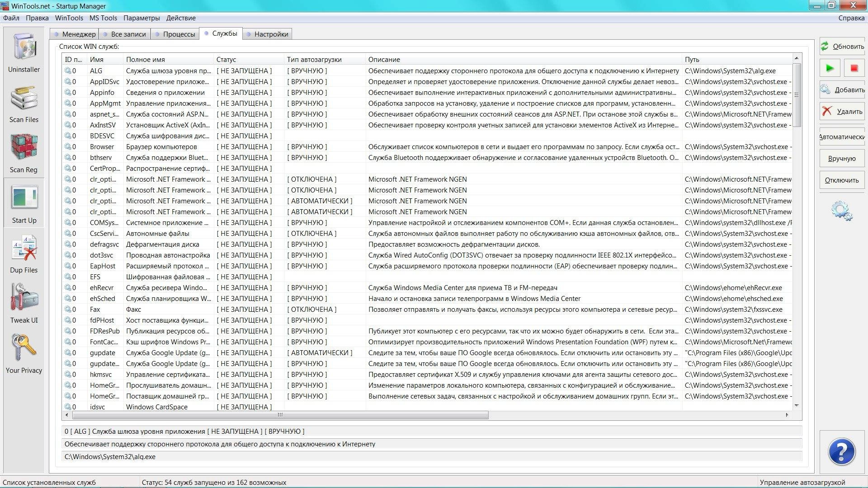Select the ehRecvr service name
The image size is (868, 488).
tap(101, 288)
